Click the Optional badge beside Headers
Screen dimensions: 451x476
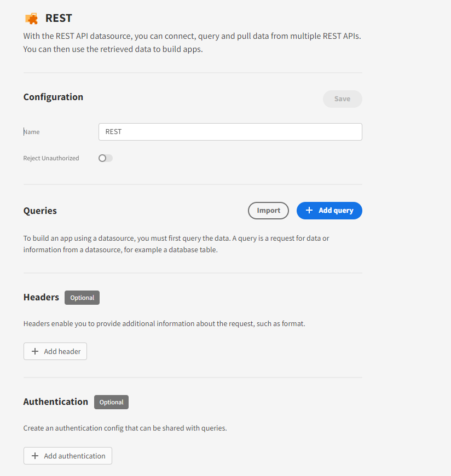pyautogui.click(x=82, y=298)
